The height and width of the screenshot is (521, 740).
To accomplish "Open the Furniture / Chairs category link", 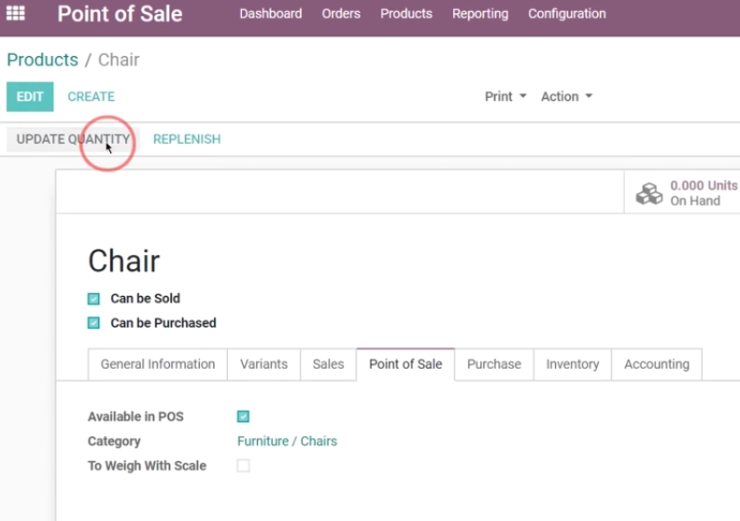I will point(287,441).
